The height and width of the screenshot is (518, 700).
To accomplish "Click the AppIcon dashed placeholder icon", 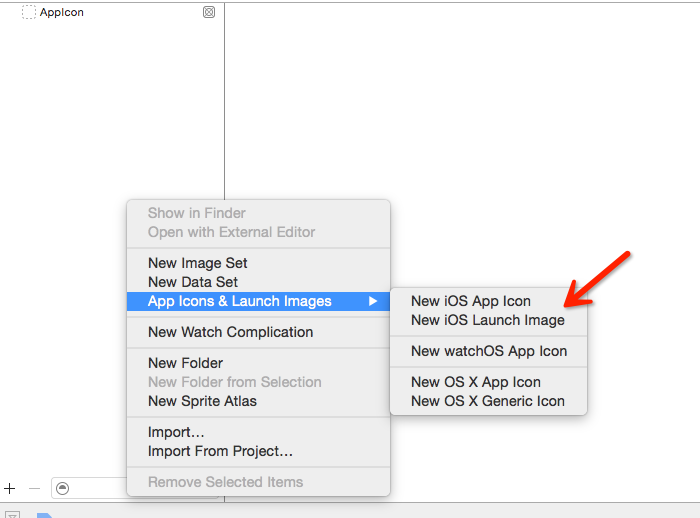I will pyautogui.click(x=29, y=12).
